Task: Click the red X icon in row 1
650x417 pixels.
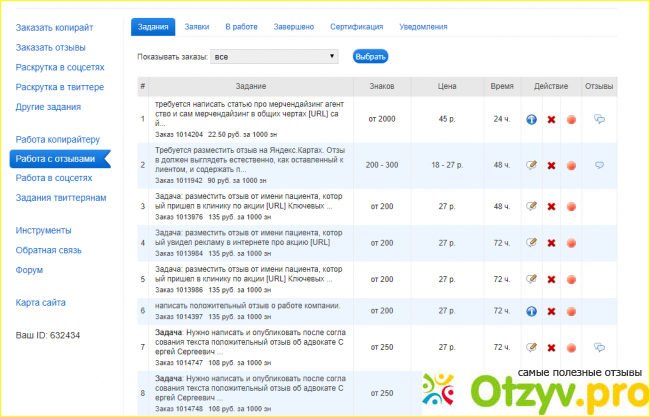Action: tap(551, 119)
